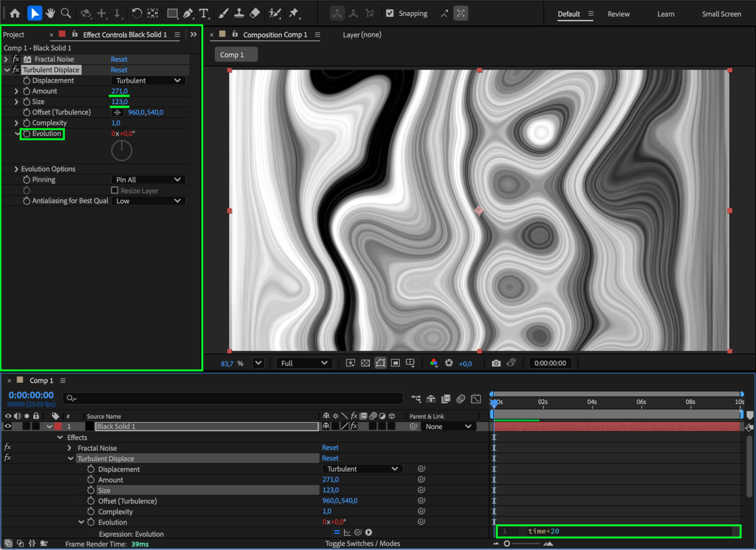This screenshot has width=756, height=550.
Task: Open the Full resolution dropdown
Action: (304, 363)
